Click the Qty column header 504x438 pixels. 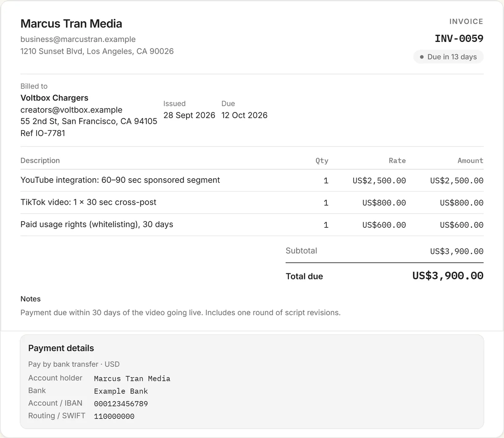tap(322, 161)
